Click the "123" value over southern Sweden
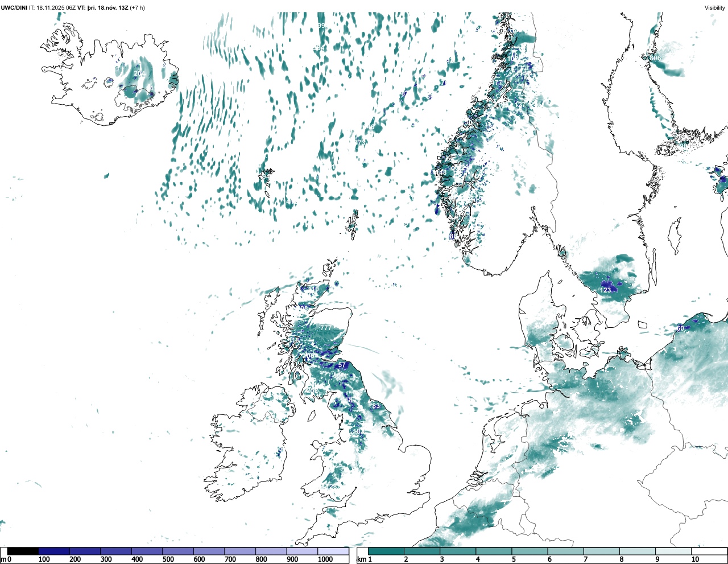Screen dimensions: 728x564 pos(606,290)
